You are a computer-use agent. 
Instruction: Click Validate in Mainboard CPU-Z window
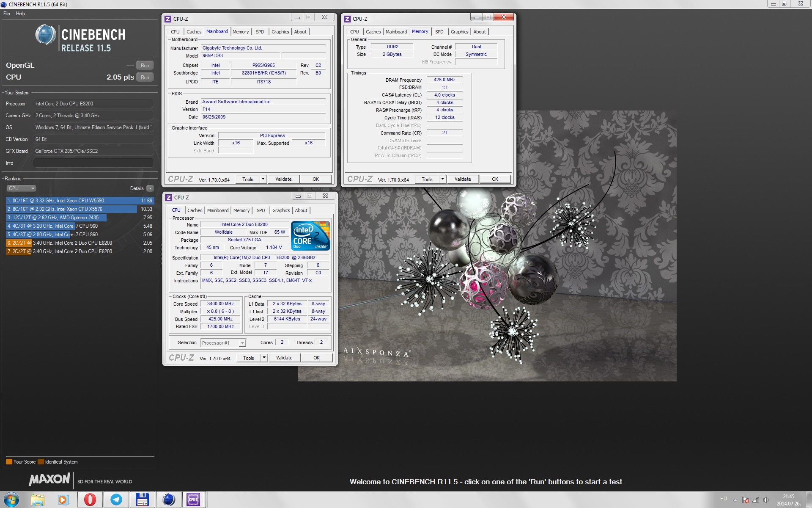(283, 179)
